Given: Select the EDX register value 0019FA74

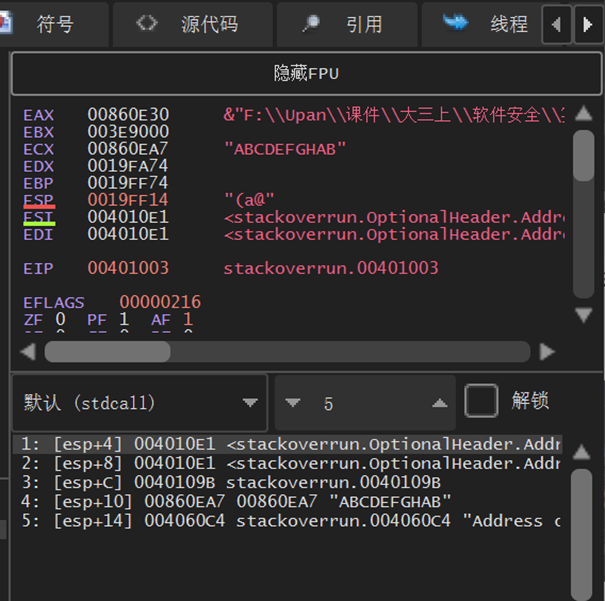Looking at the screenshot, I should coord(128,166).
